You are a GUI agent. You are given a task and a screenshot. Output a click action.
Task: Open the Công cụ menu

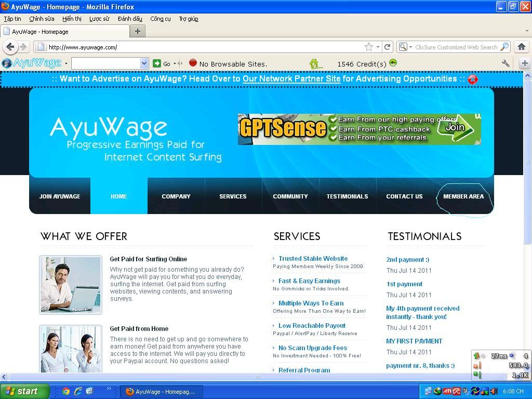[161, 19]
